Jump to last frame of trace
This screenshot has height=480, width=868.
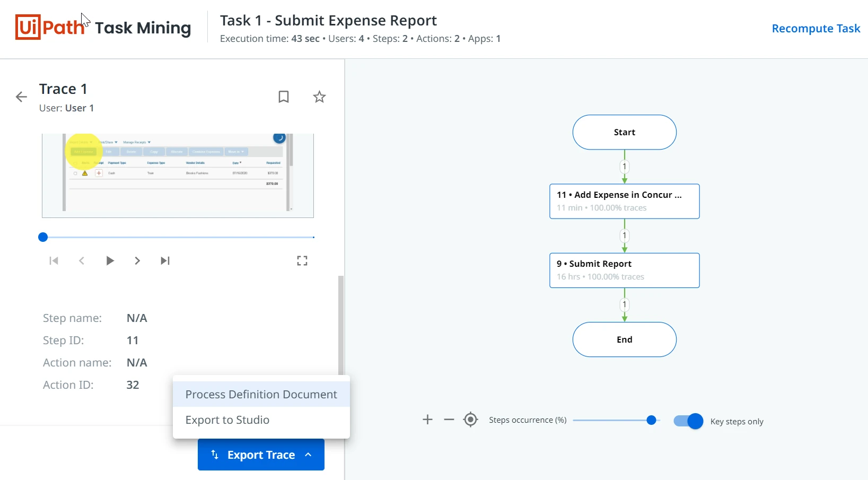coord(165,260)
